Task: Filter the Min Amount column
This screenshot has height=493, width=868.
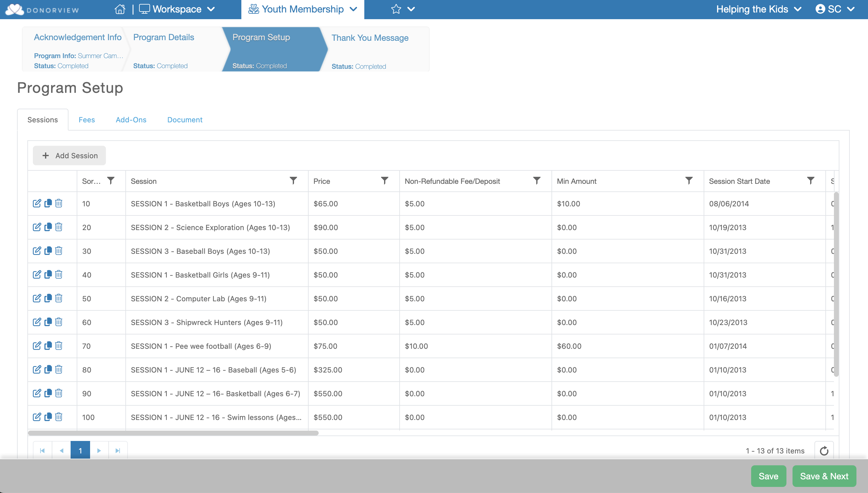Action: (688, 180)
